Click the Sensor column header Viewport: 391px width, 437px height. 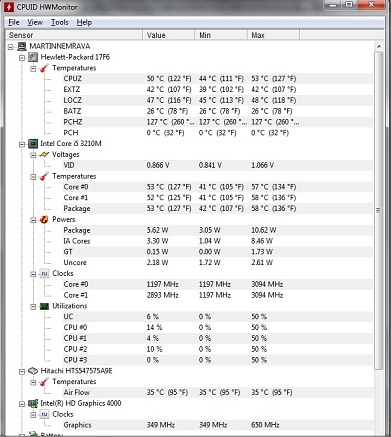click(x=74, y=35)
